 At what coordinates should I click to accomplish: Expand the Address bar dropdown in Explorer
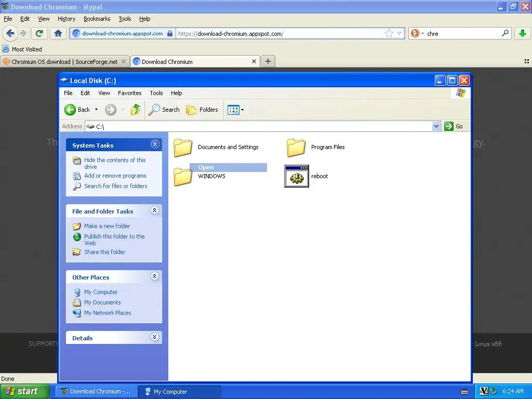coord(436,126)
